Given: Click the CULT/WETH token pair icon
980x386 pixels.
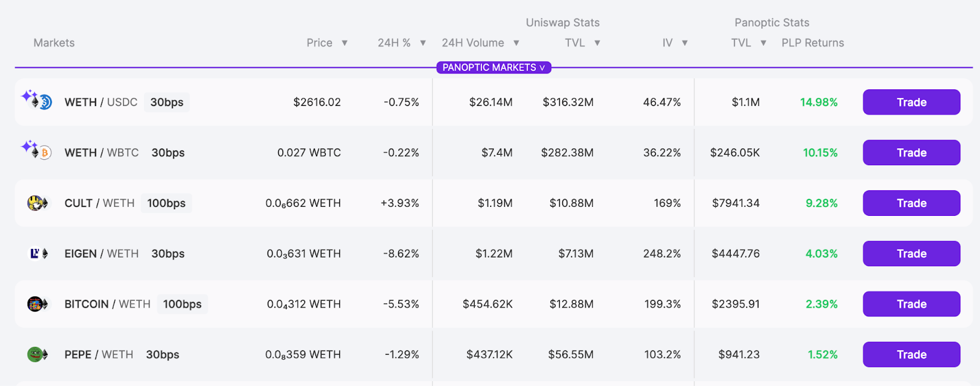Looking at the screenshot, I should pyautogui.click(x=38, y=203).
